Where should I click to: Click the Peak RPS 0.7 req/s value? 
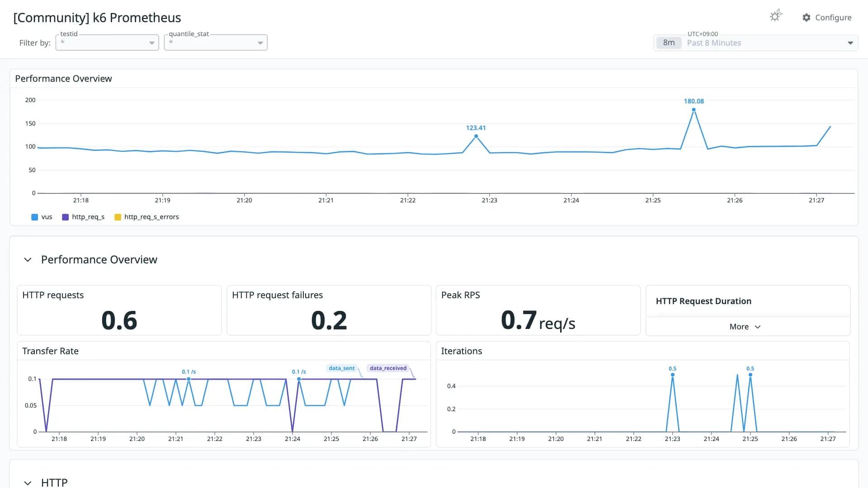[538, 320]
